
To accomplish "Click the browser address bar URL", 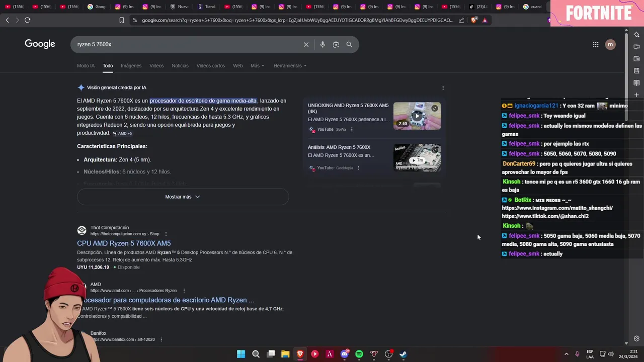I will click(x=297, y=20).
